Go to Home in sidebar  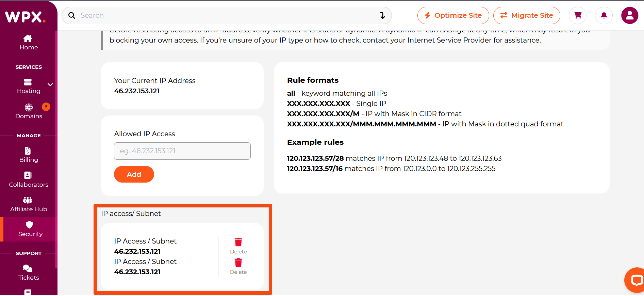click(29, 42)
